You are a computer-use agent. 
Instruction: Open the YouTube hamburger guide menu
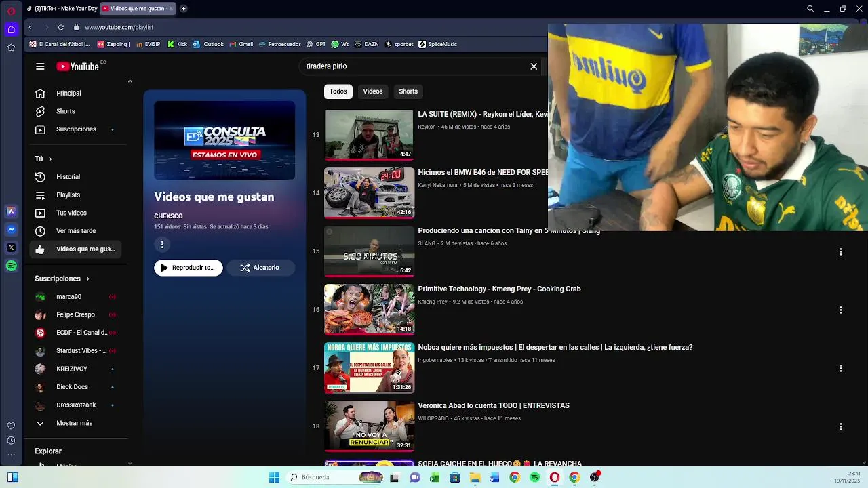pyautogui.click(x=40, y=66)
